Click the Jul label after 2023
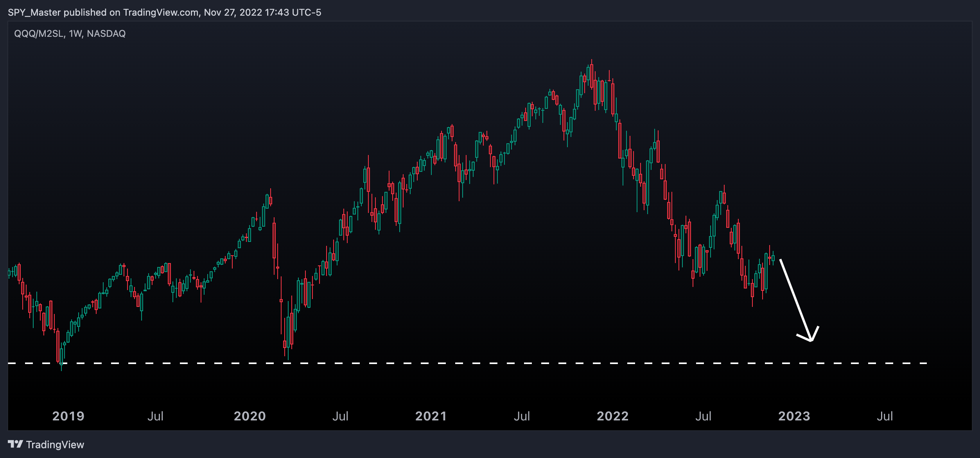The height and width of the screenshot is (458, 980). tap(885, 416)
